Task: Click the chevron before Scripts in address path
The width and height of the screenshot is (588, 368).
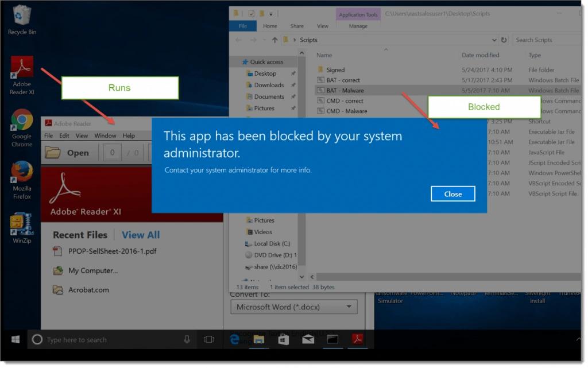Action: [294, 40]
